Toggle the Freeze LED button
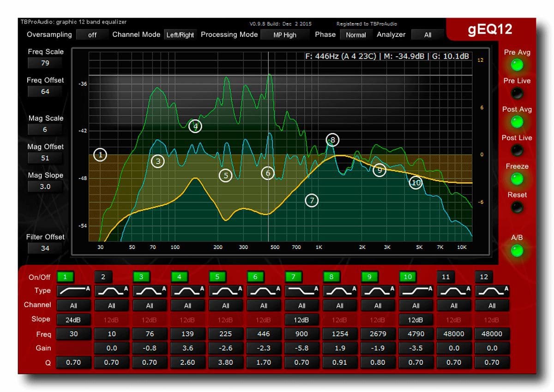 (517, 178)
